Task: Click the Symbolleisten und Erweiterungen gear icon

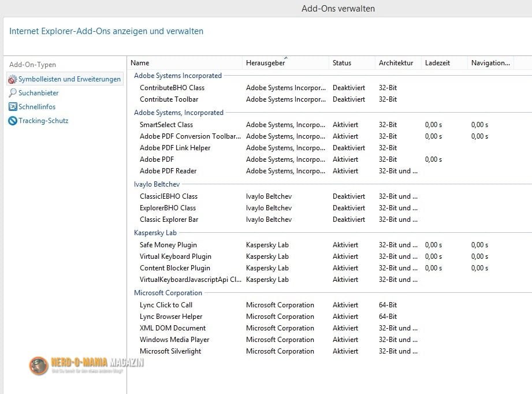Action: (13, 79)
